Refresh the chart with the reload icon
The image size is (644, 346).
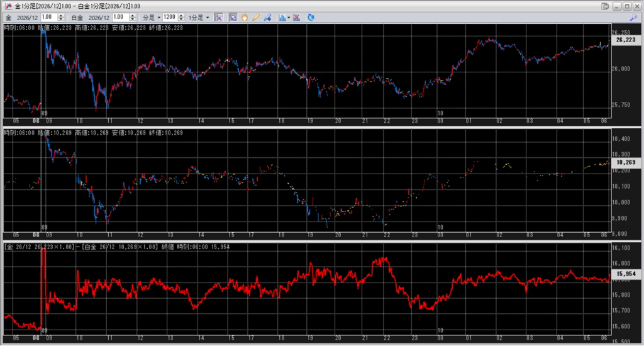coord(311,18)
